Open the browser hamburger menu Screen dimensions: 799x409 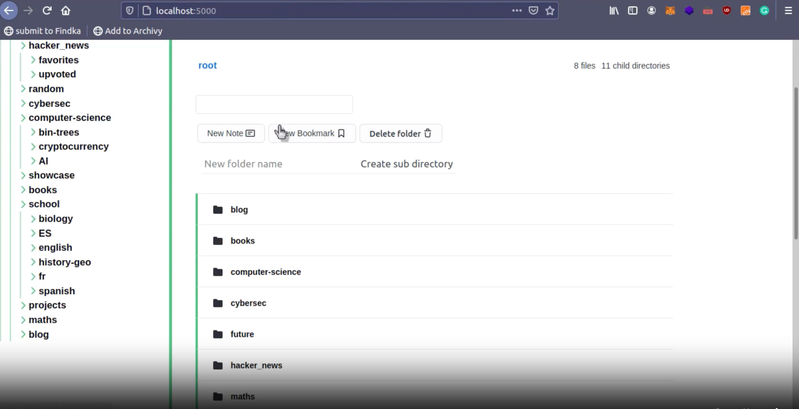788,10
